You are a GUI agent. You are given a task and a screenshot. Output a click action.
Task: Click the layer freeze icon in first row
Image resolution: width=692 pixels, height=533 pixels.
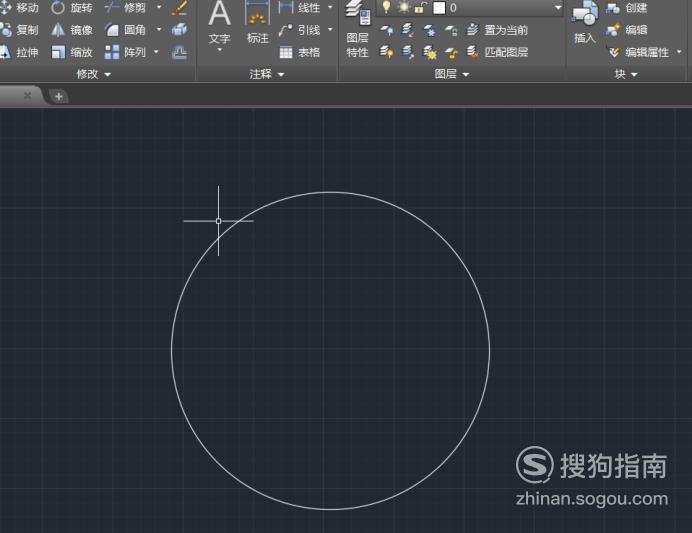(429, 30)
